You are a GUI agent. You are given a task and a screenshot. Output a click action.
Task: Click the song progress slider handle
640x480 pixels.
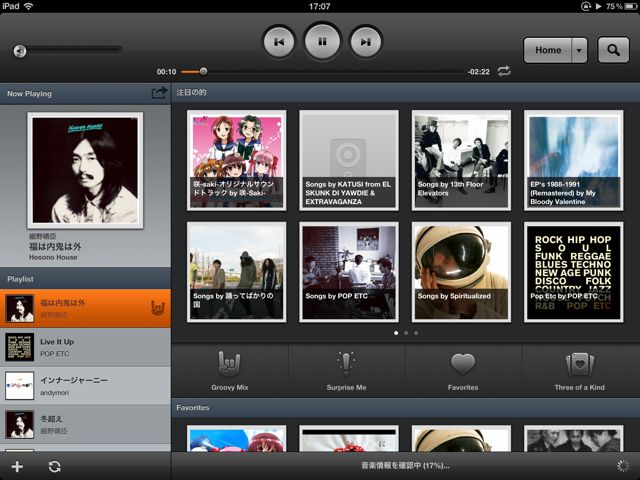(203, 71)
